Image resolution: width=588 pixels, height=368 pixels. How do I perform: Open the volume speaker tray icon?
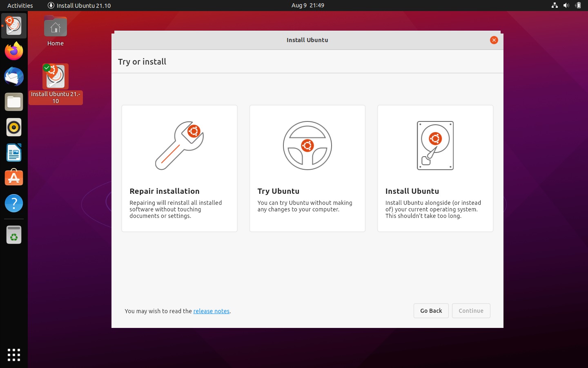tap(566, 5)
